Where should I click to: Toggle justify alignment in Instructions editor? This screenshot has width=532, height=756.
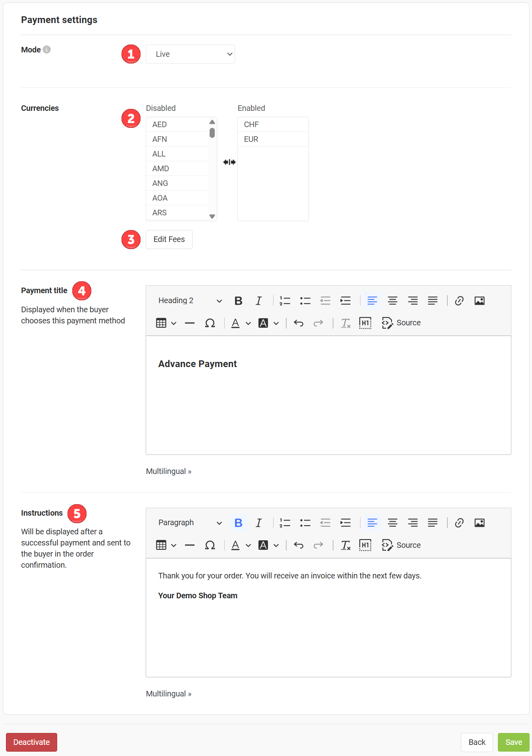tap(432, 523)
